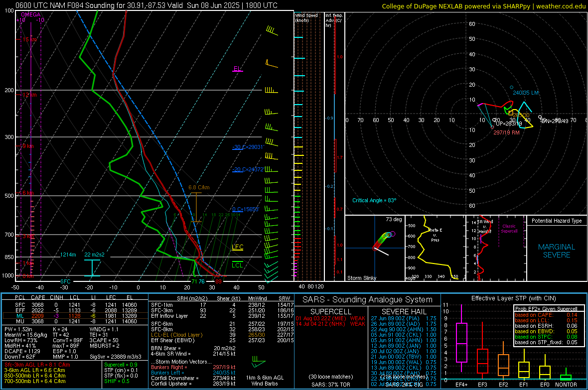588x390 pixels.
Task: Click 'STP (cin) = 0.1' parameter
Action: pyautogui.click(x=121, y=370)
